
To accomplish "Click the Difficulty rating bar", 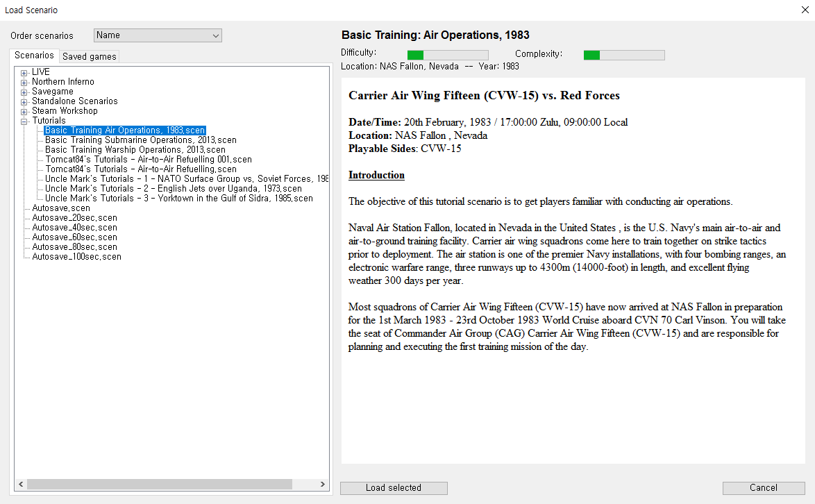I will pyautogui.click(x=448, y=55).
